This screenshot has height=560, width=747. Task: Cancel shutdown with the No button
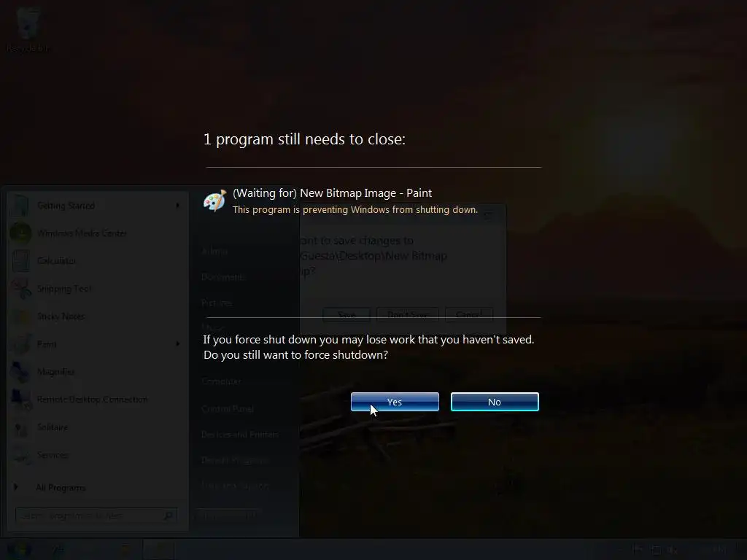495,402
